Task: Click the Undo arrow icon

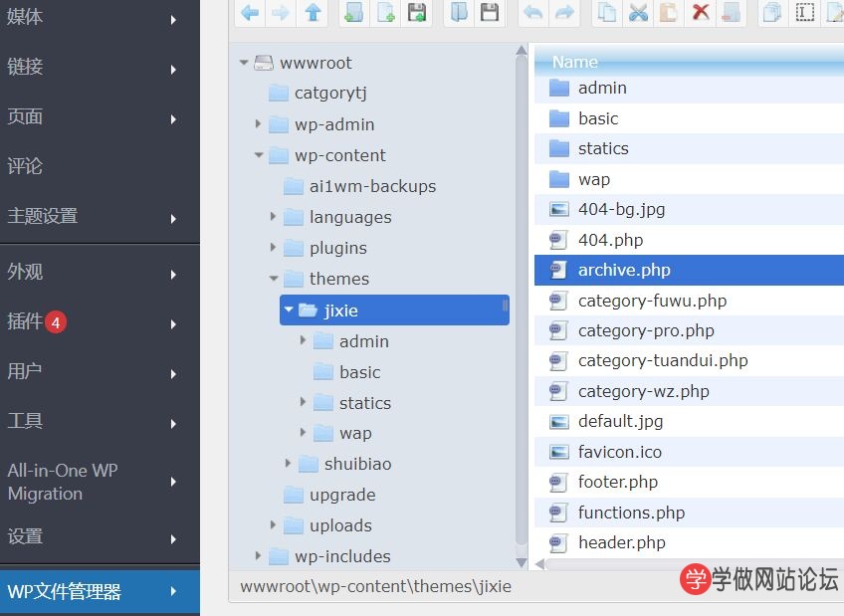Action: click(x=532, y=13)
